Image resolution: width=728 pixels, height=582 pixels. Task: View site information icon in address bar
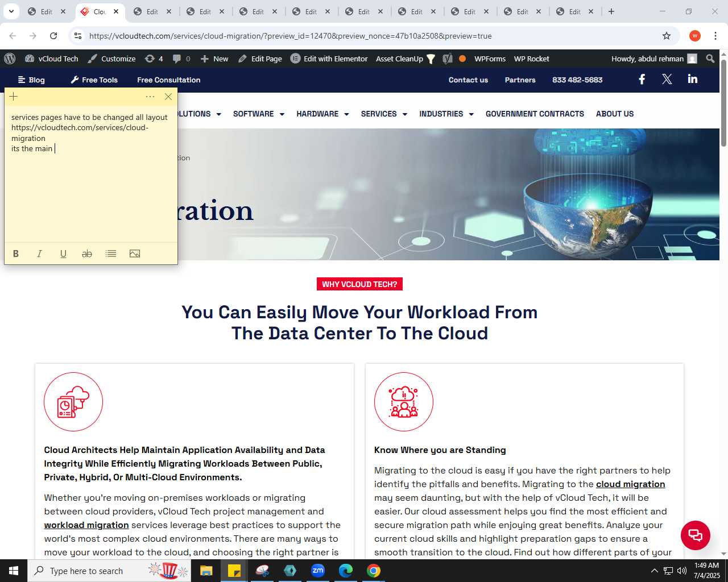pos(78,36)
